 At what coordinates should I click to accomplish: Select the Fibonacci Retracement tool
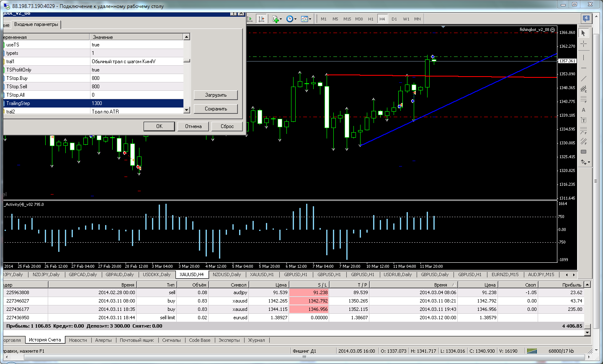click(584, 100)
